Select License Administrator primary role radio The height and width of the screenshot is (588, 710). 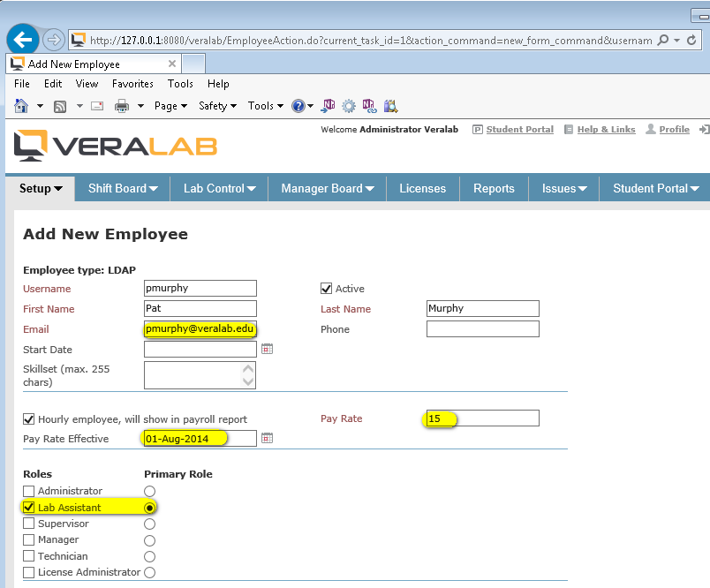tap(149, 573)
